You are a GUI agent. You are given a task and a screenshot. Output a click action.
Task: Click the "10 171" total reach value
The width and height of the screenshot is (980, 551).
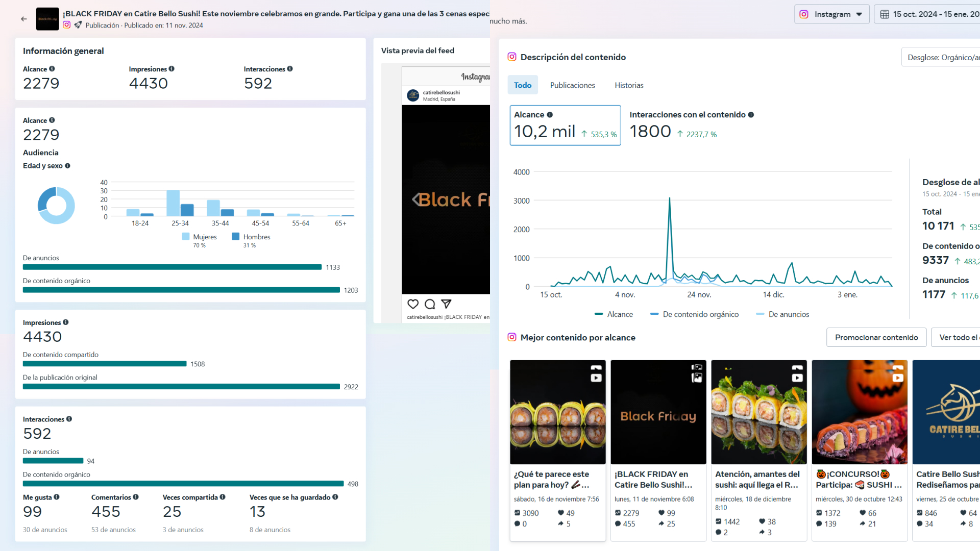(938, 226)
